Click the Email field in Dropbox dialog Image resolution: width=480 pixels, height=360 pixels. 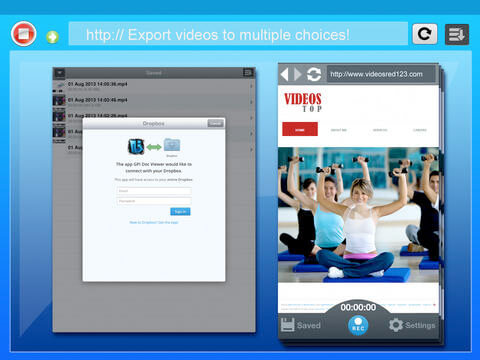tap(154, 191)
